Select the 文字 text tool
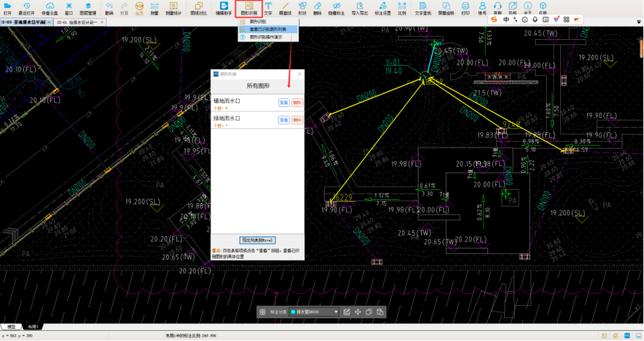 [268, 8]
